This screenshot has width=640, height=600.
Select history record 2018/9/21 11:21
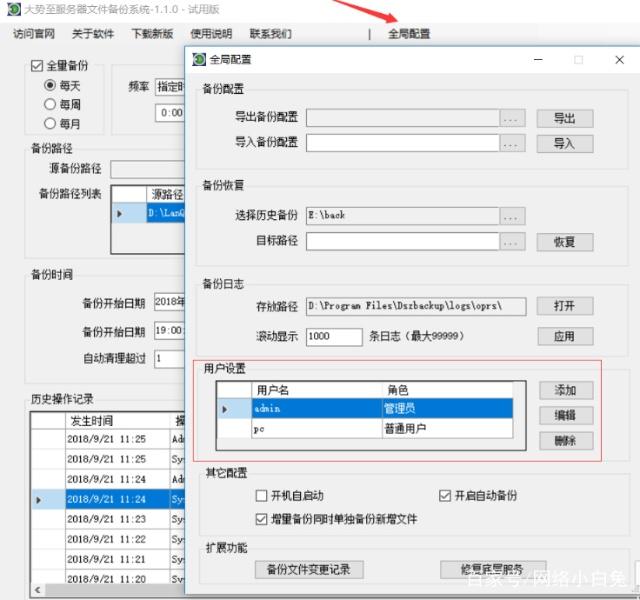point(108,560)
